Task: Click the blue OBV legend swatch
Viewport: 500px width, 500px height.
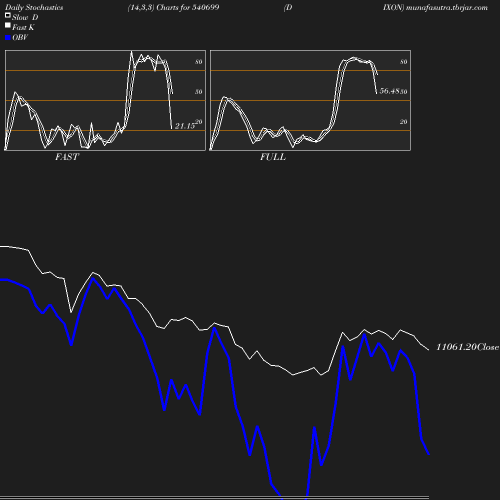Action: 8,38
